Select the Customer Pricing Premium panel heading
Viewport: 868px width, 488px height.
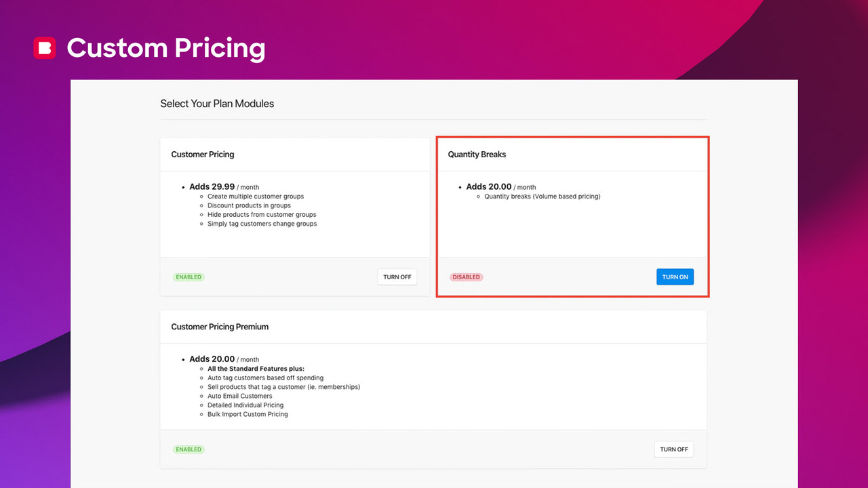(220, 326)
